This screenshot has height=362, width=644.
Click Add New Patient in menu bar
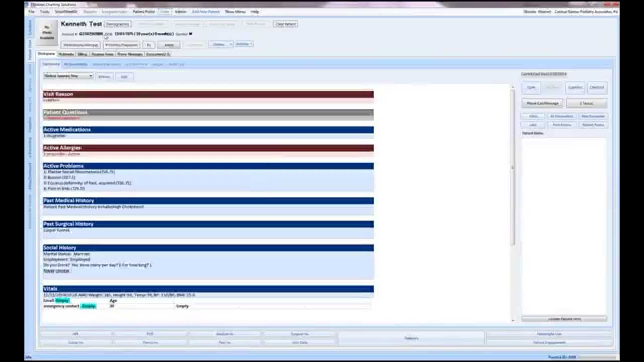206,12
